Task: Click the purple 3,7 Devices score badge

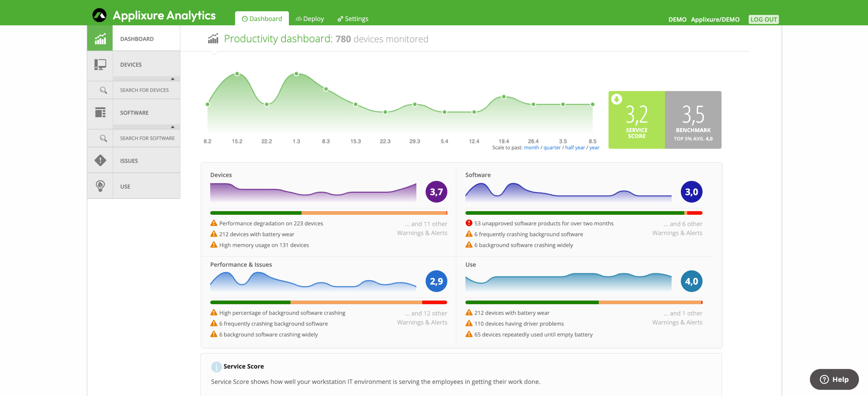Action: point(436,192)
